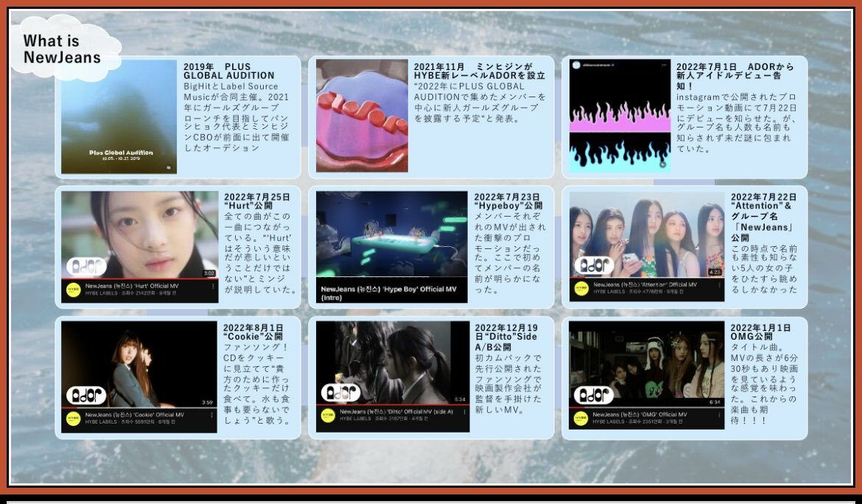Viewport: 862px width, 504px height.
Task: Click the heading '2022年1月1日 OMG公開'
Action: [760, 332]
